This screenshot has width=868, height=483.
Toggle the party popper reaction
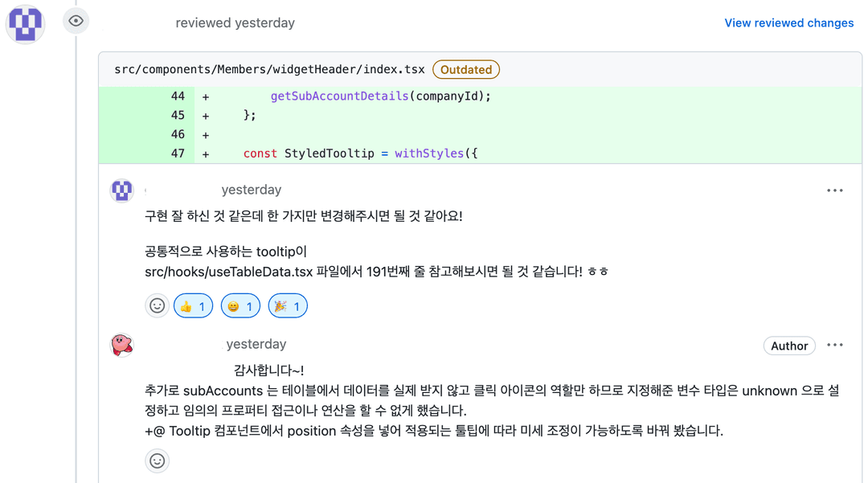coord(288,306)
